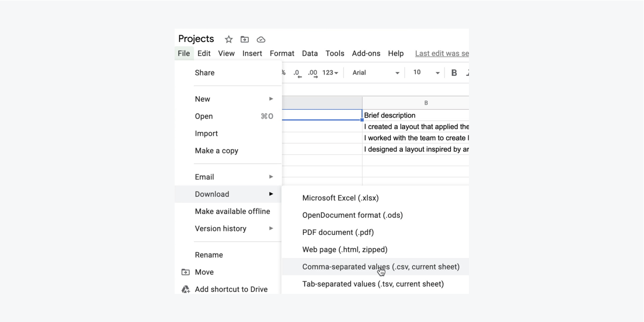This screenshot has height=322, width=644.
Task: Star the Projects spreadsheet
Action: pyautogui.click(x=229, y=39)
